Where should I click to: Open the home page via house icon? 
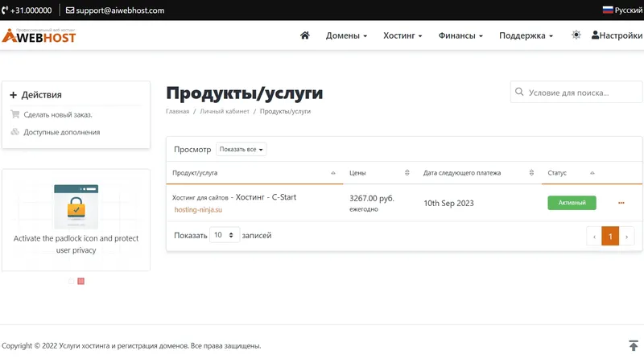click(x=305, y=35)
